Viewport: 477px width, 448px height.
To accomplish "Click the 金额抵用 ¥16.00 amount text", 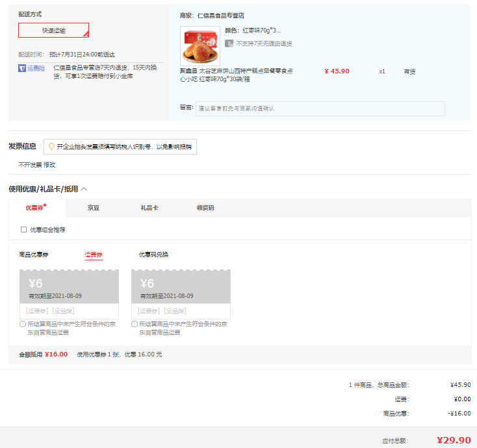I will pos(43,355).
